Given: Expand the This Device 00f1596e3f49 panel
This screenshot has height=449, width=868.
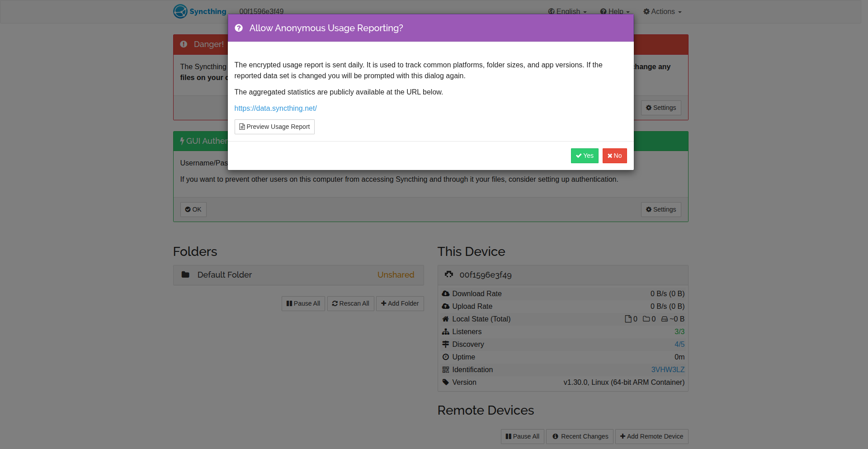Looking at the screenshot, I should click(x=563, y=275).
